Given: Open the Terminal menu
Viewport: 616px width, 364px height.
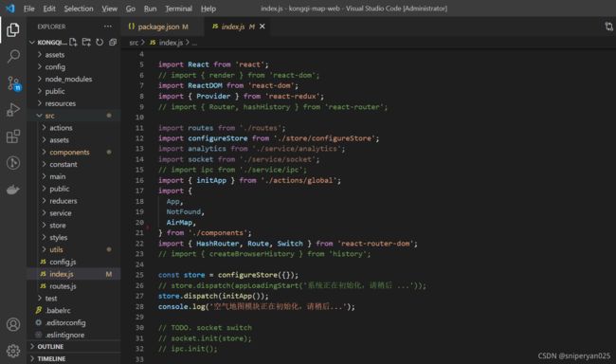Looking at the screenshot, I should pyautogui.click(x=178, y=9).
